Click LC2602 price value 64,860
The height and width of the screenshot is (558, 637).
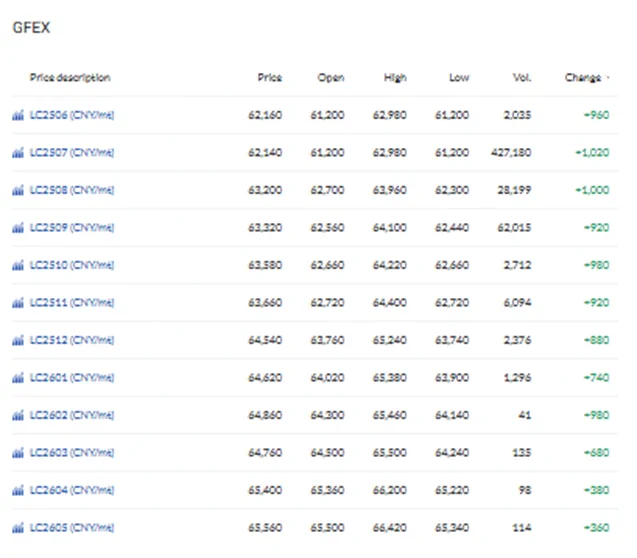click(x=265, y=415)
